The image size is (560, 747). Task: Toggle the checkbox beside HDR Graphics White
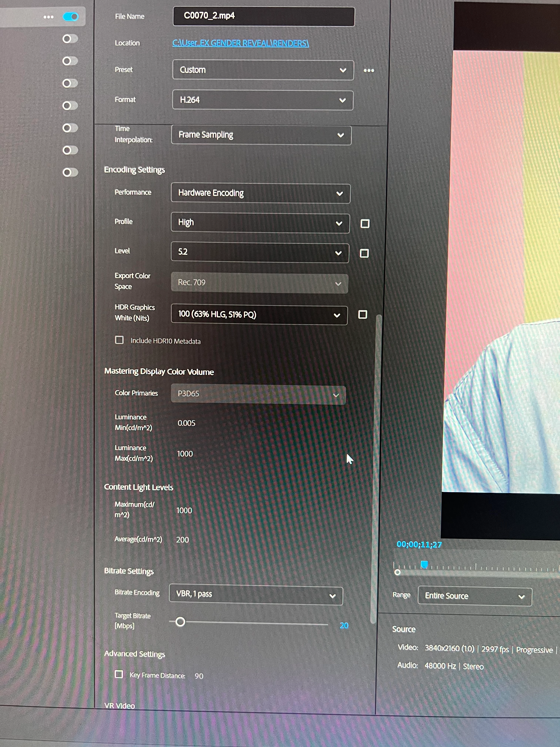point(363,314)
